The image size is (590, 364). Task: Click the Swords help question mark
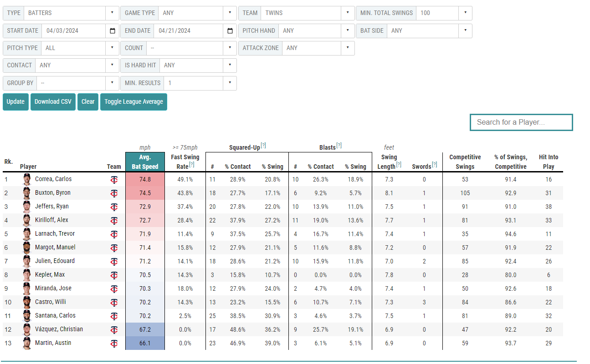434,165
